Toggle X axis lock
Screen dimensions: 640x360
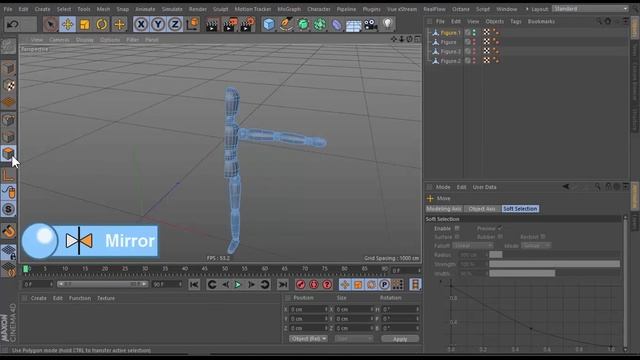tap(141, 24)
